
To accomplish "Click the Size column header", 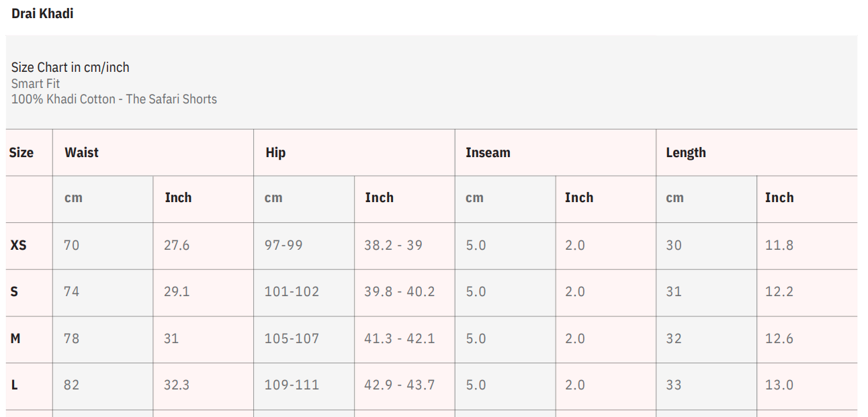I will coord(21,152).
